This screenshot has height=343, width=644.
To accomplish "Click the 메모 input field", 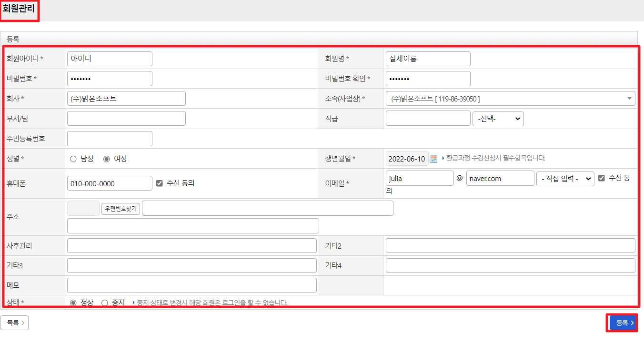I will click(x=191, y=285).
